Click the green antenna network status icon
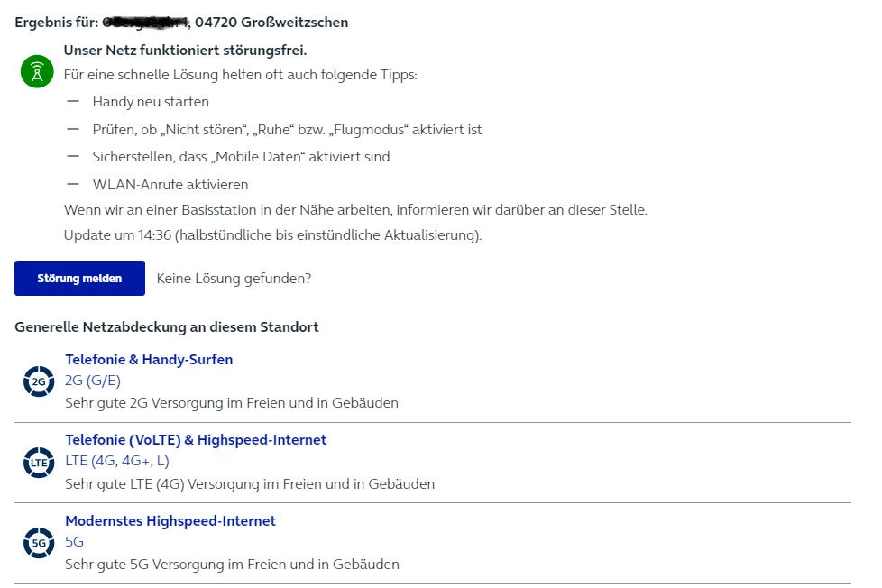Screen dimensions: 882x588 (x=37, y=72)
